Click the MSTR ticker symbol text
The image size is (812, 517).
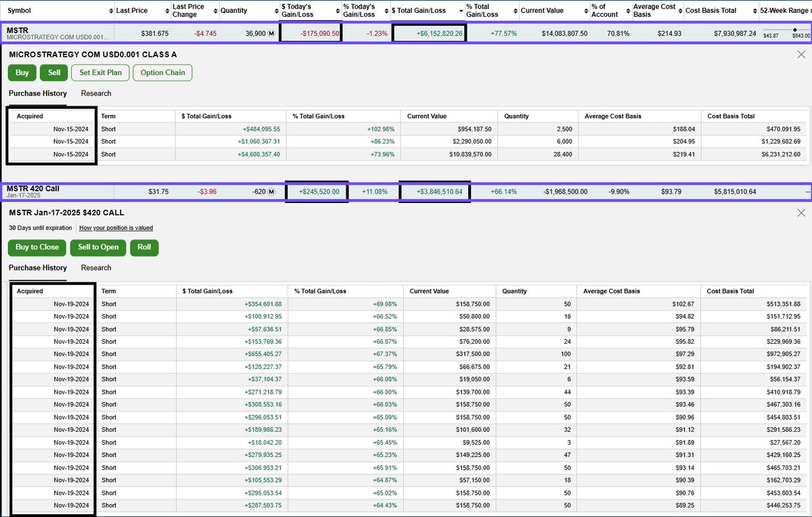point(17,30)
